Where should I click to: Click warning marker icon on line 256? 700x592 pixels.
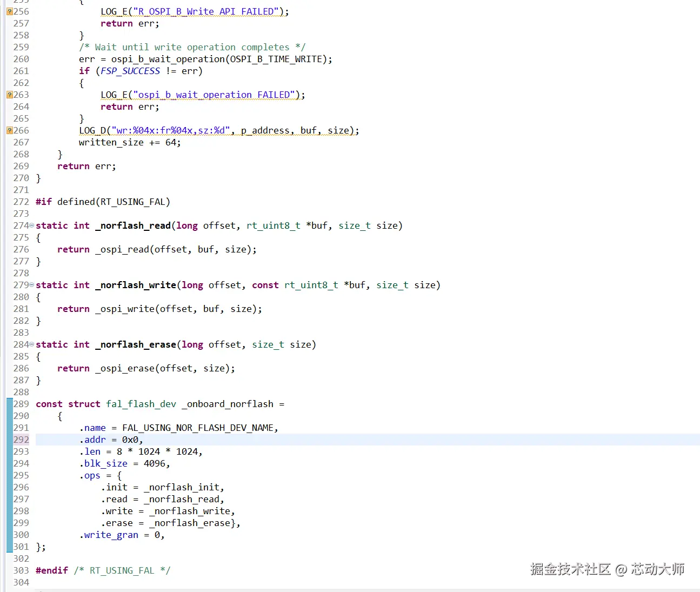pyautogui.click(x=9, y=11)
